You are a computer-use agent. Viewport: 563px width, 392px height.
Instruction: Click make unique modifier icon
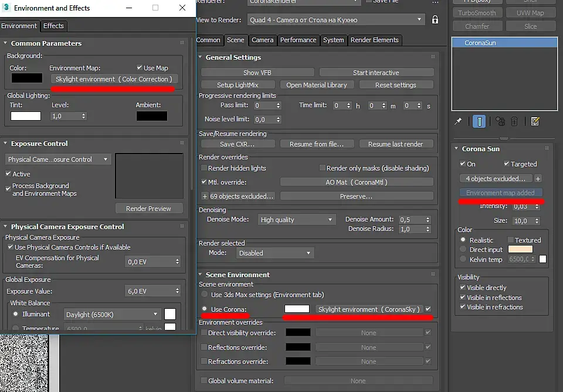[500, 121]
